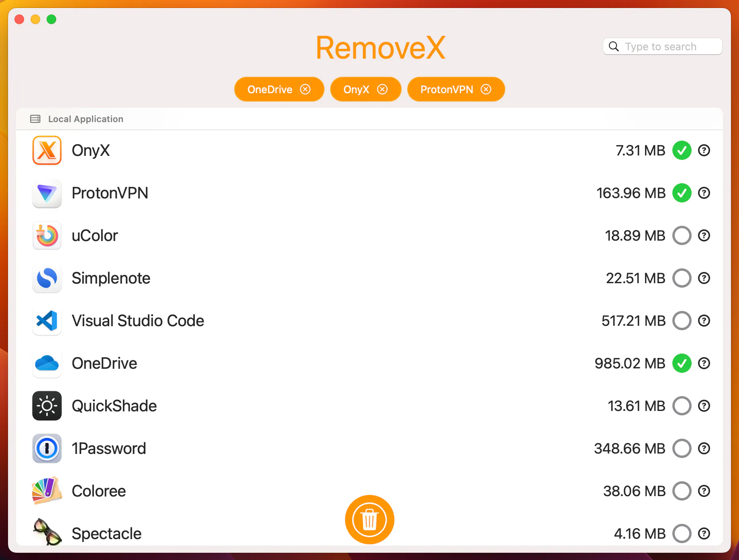The width and height of the screenshot is (739, 560).
Task: Select Simplenote for removal
Action: [682, 278]
